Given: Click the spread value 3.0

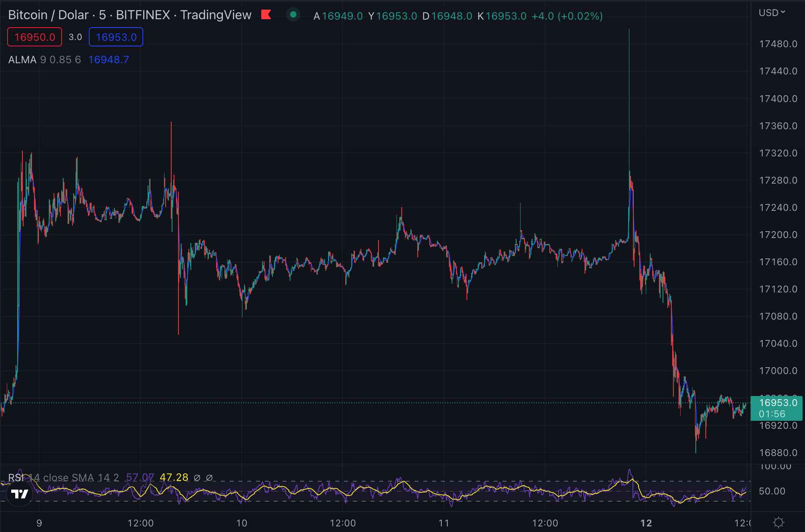Looking at the screenshot, I should tap(75, 37).
